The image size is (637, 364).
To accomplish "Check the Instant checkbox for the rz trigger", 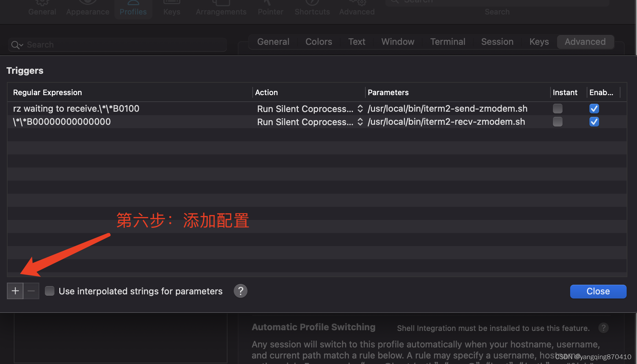I will click(557, 108).
